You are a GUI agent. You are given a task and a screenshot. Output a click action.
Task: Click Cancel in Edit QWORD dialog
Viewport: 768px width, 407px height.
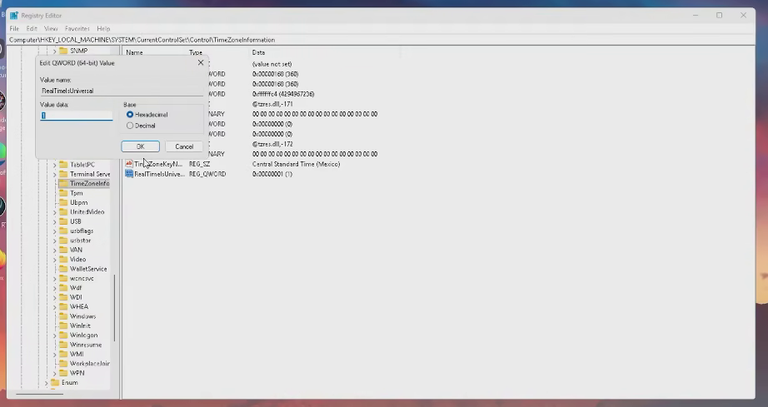click(184, 146)
